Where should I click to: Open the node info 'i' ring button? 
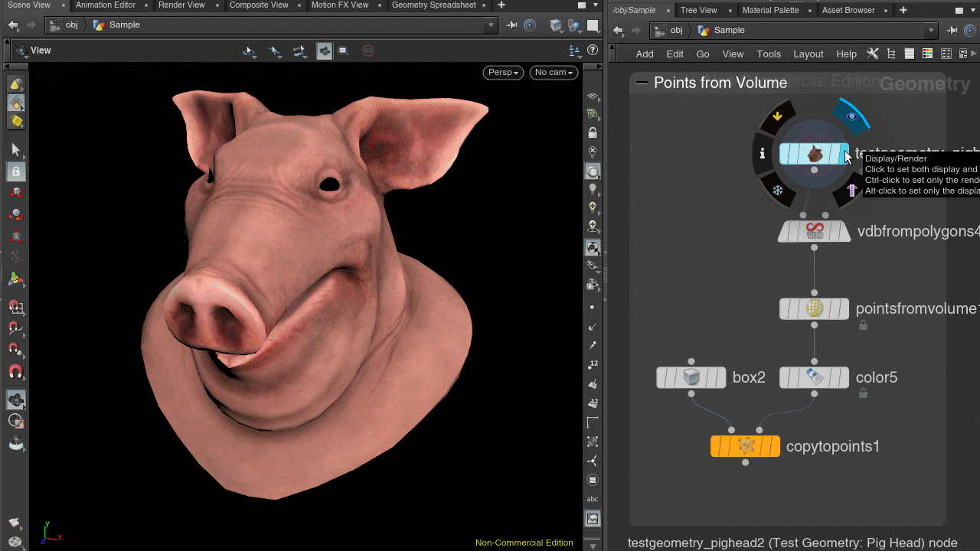[x=763, y=153]
